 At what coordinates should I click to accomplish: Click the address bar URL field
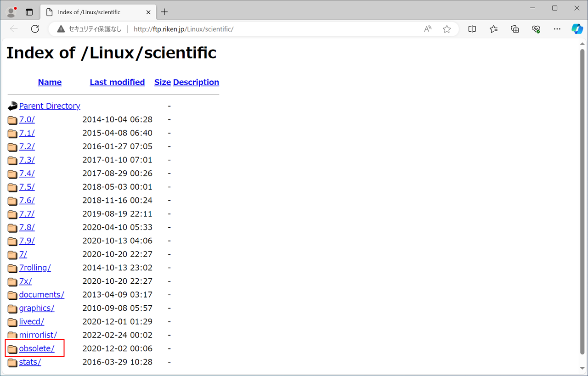click(276, 29)
